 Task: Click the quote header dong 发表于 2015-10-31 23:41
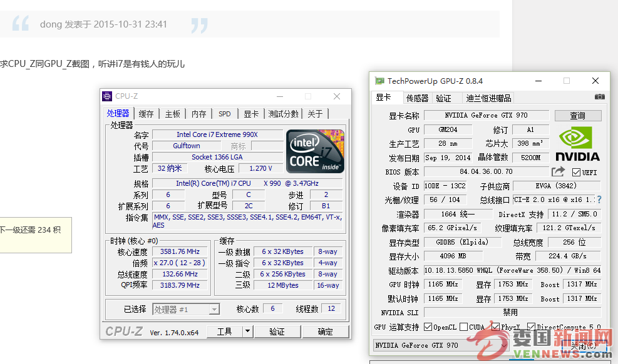104,24
